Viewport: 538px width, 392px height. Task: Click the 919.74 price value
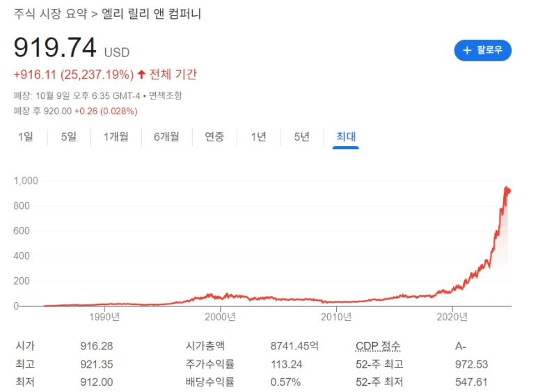pyautogui.click(x=55, y=48)
